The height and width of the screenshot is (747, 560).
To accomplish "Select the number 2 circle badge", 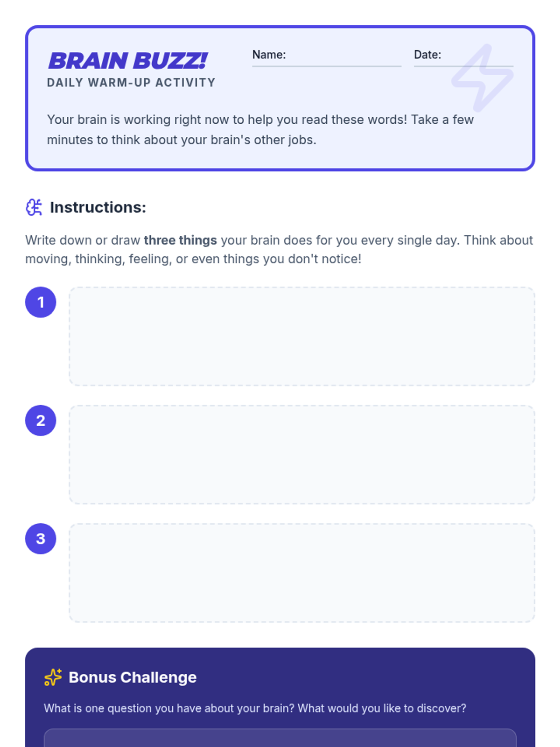I will (x=41, y=420).
